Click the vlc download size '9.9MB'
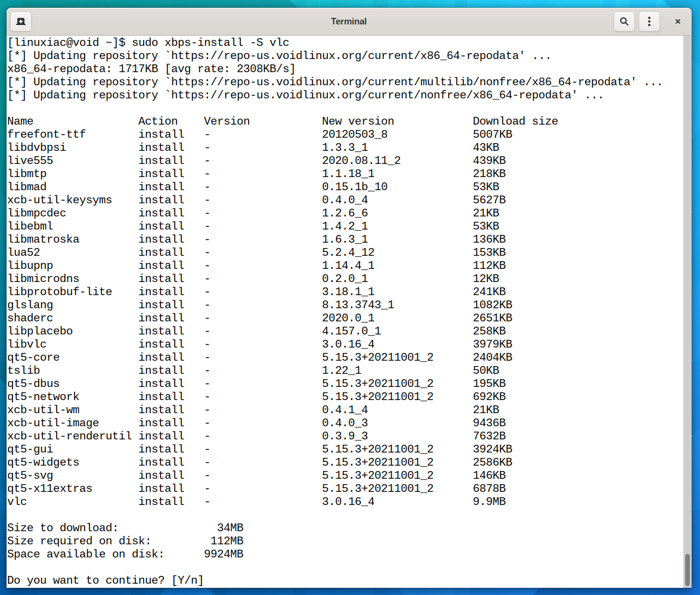 490,502
